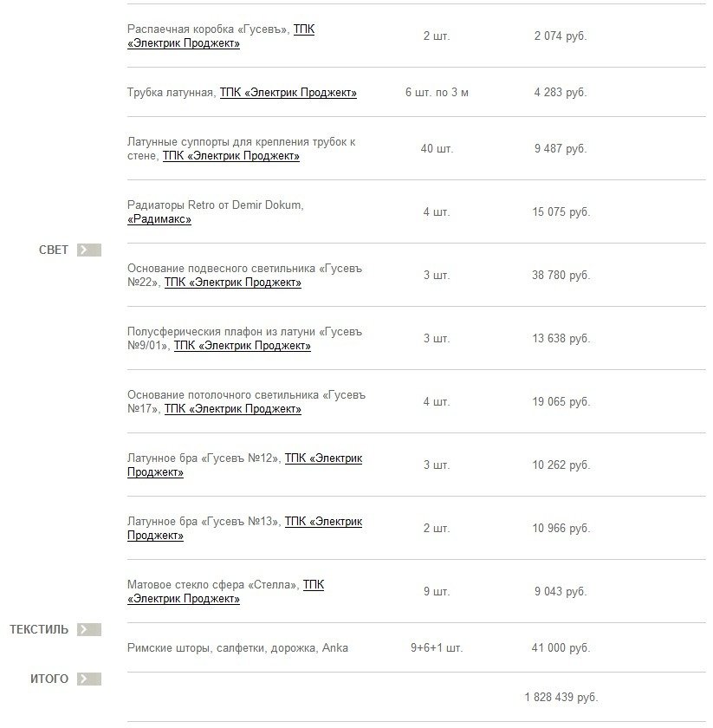Click supplier link for плафон «Гусевъ №9/01»
713x728 pixels.
click(242, 346)
